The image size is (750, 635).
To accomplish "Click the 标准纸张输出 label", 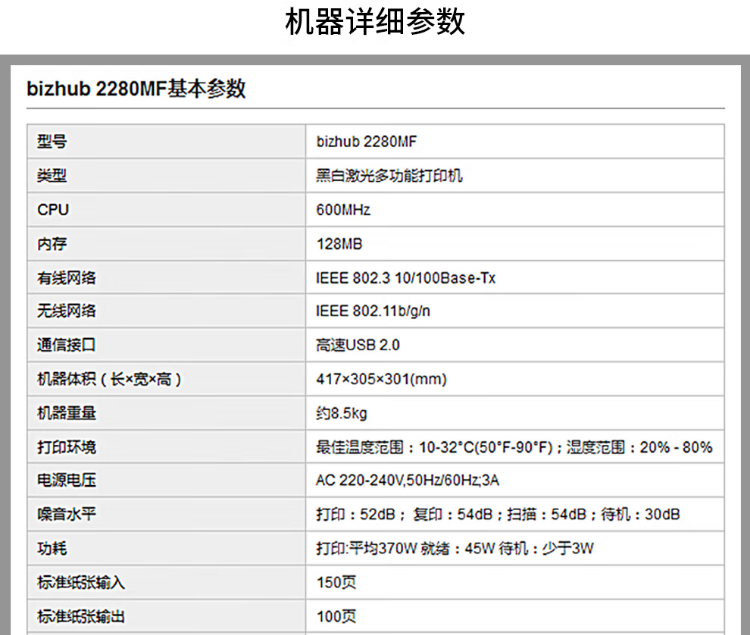I will [81, 616].
